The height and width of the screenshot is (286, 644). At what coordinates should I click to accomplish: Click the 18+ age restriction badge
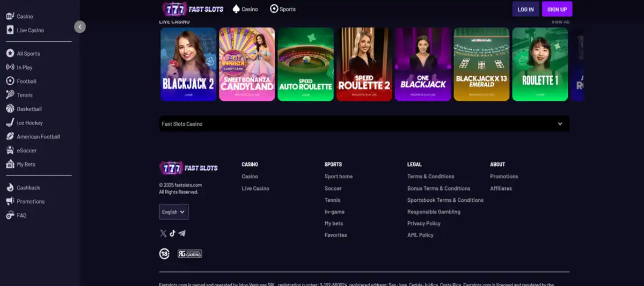[164, 254]
